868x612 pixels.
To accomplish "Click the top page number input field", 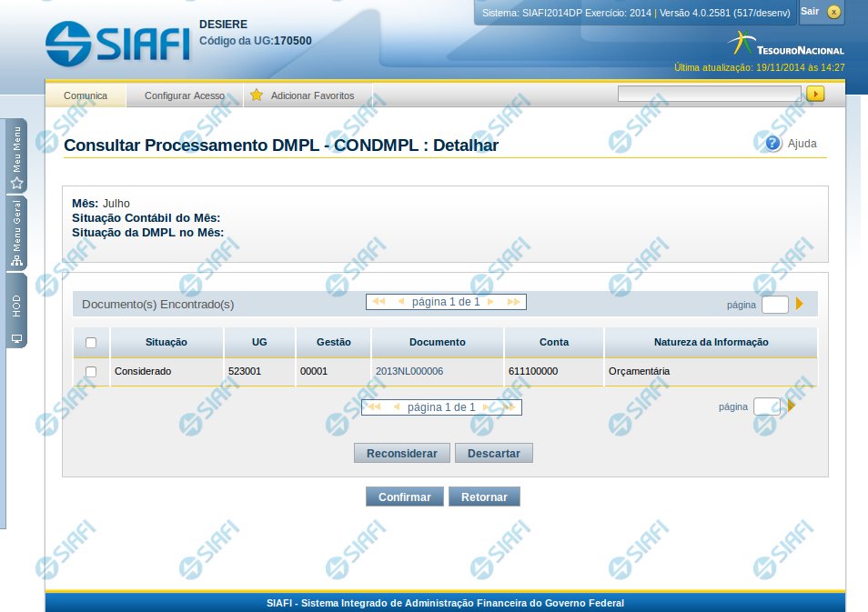I will (x=774, y=305).
